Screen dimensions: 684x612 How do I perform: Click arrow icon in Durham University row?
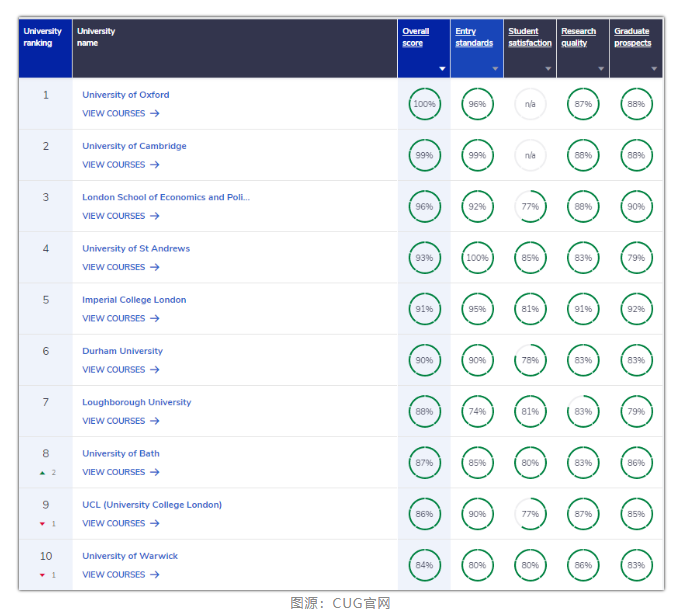[154, 369]
